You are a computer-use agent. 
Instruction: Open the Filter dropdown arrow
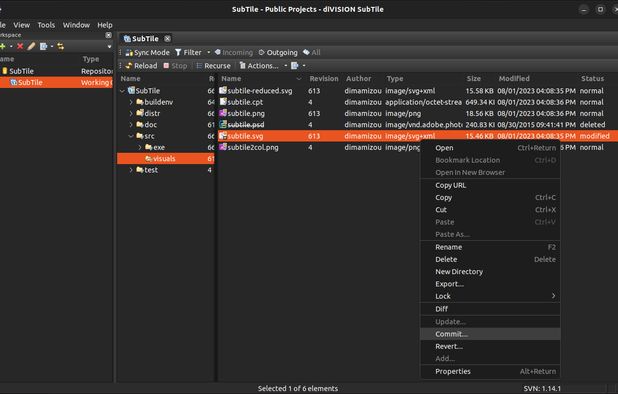coord(208,52)
